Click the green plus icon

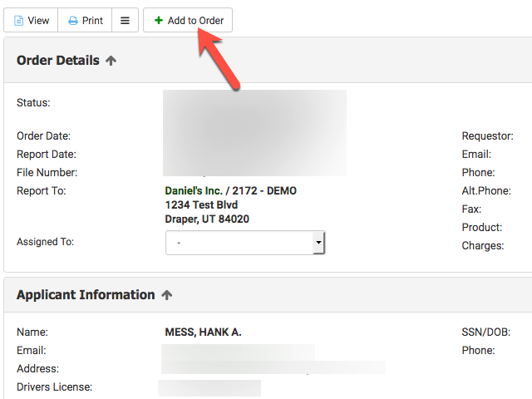(x=159, y=21)
